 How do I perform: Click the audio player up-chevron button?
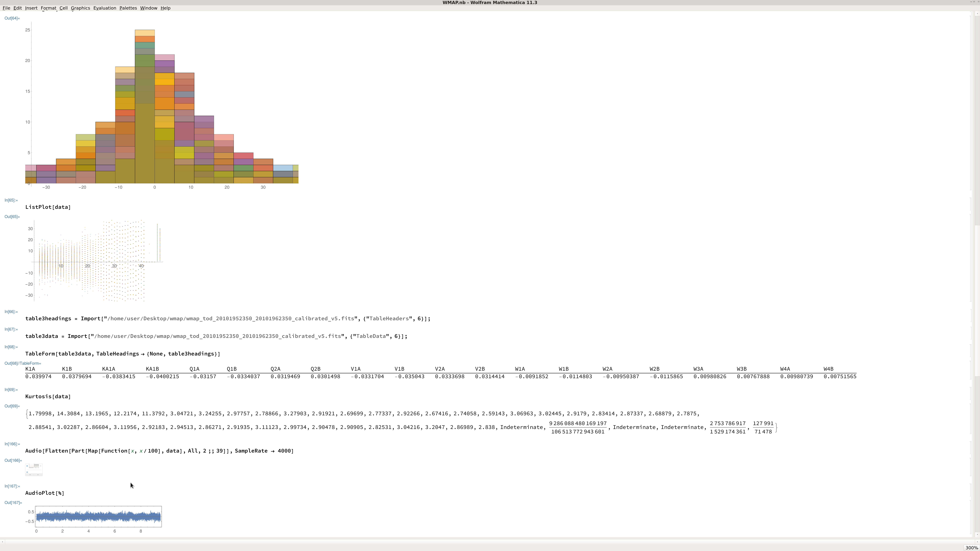(x=38, y=475)
